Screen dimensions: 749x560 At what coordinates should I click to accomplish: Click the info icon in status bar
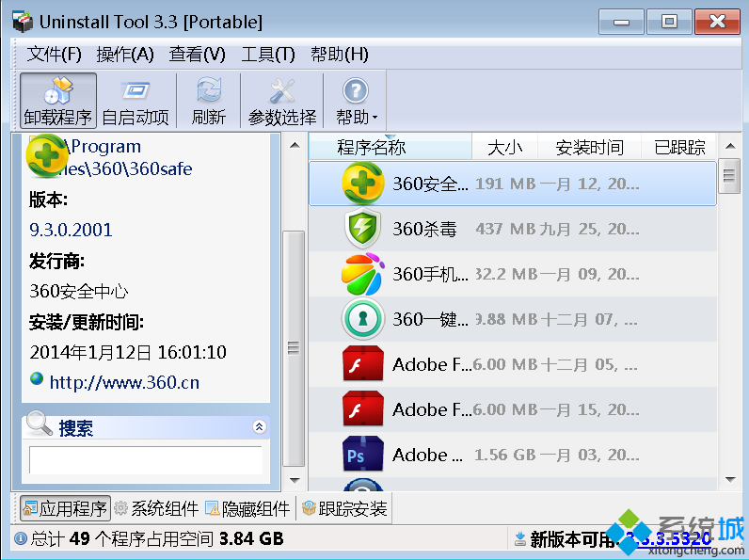point(21,539)
